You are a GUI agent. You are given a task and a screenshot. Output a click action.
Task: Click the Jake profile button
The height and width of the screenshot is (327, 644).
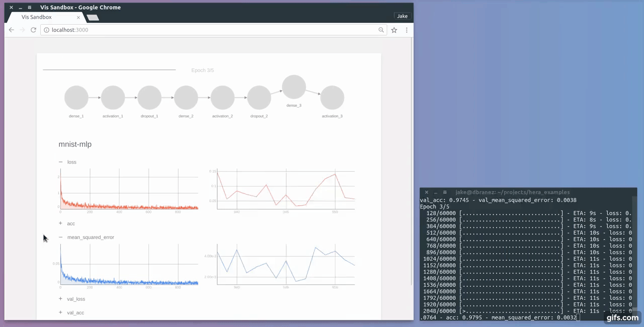tap(403, 16)
